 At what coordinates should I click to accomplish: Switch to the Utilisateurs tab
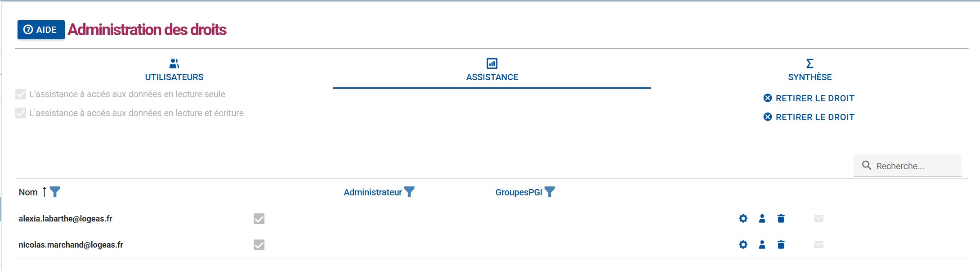click(174, 71)
